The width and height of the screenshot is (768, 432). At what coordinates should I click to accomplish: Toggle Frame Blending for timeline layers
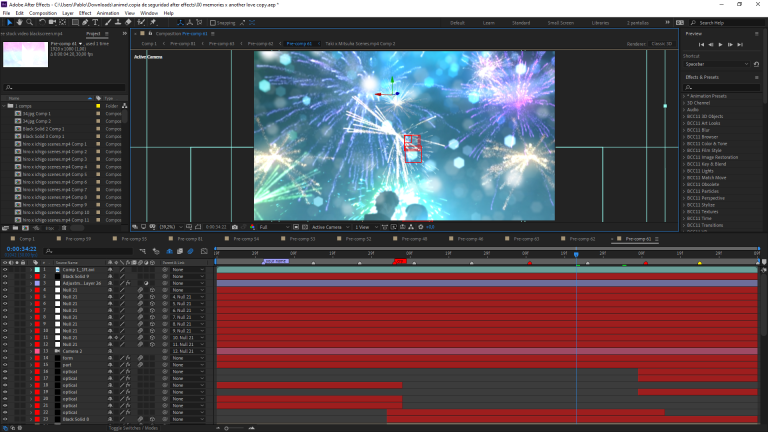pos(180,251)
